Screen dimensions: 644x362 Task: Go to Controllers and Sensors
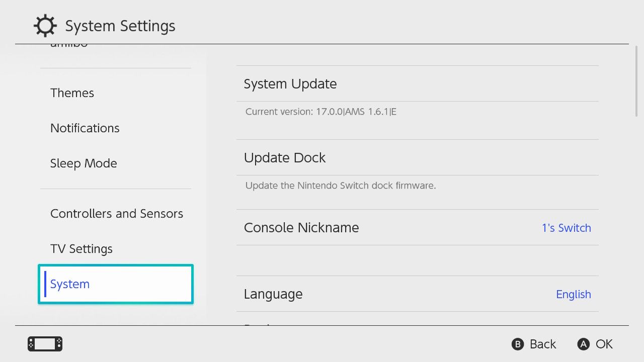pyautogui.click(x=116, y=214)
